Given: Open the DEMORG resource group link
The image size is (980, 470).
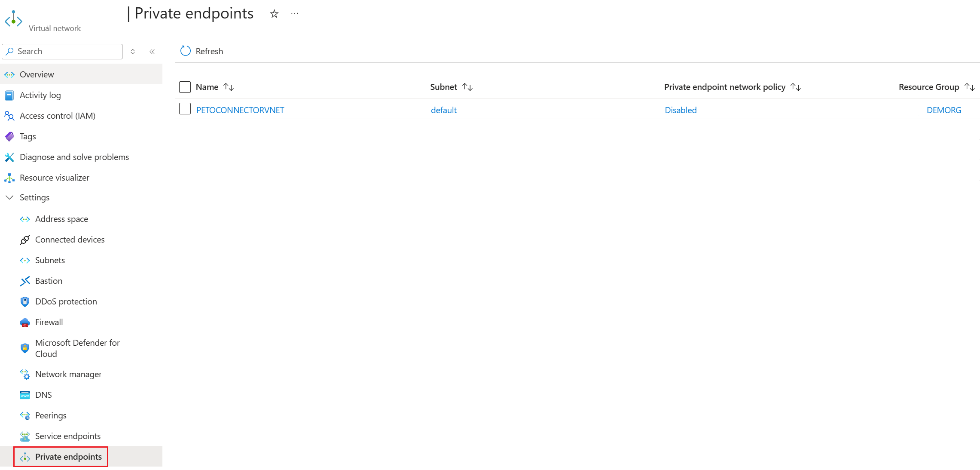Looking at the screenshot, I should tap(944, 110).
